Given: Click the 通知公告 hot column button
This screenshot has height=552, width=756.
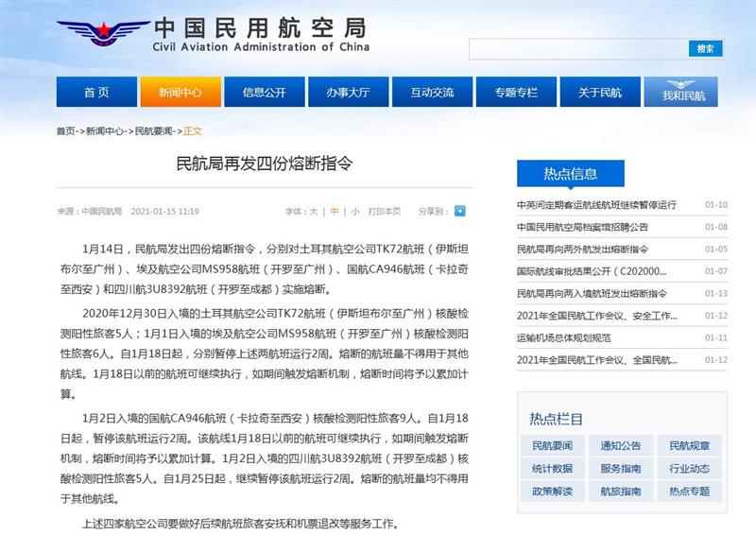Looking at the screenshot, I should tap(620, 446).
